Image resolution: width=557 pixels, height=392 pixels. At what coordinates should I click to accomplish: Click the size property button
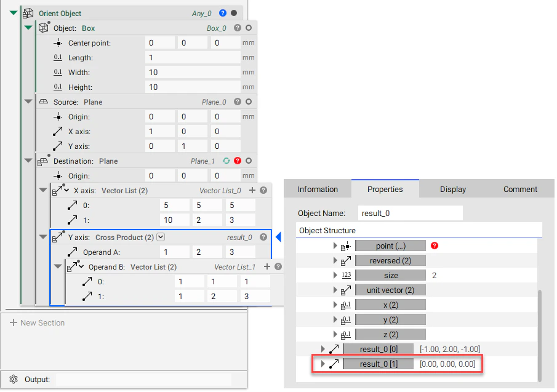(x=390, y=275)
